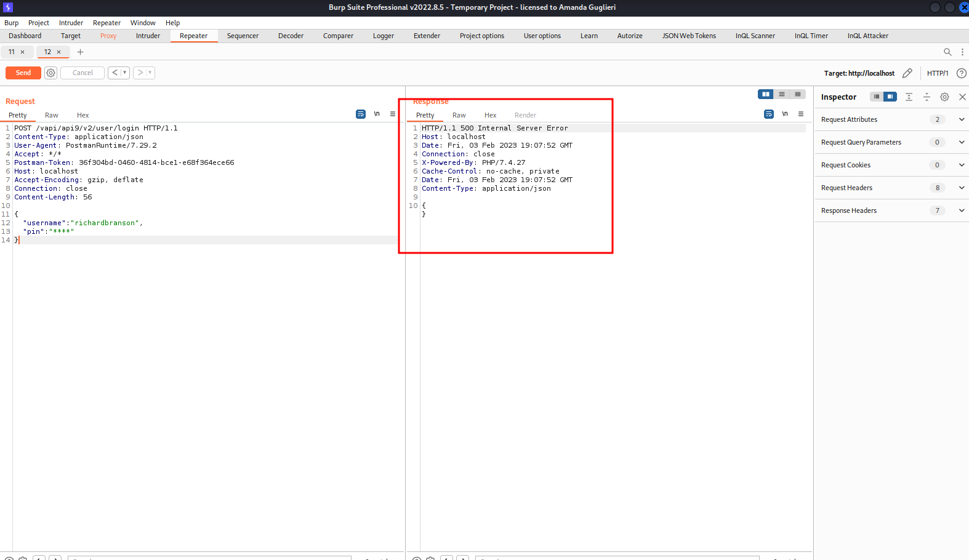This screenshot has width=969, height=560.
Task: Open history forward dropdown arrow
Action: 150,73
